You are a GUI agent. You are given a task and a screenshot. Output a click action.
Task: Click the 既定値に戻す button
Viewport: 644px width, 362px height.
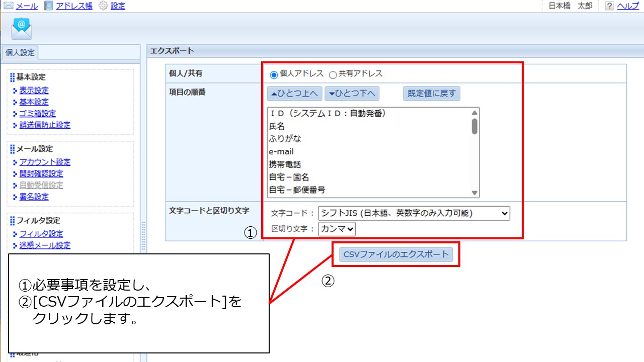click(432, 94)
